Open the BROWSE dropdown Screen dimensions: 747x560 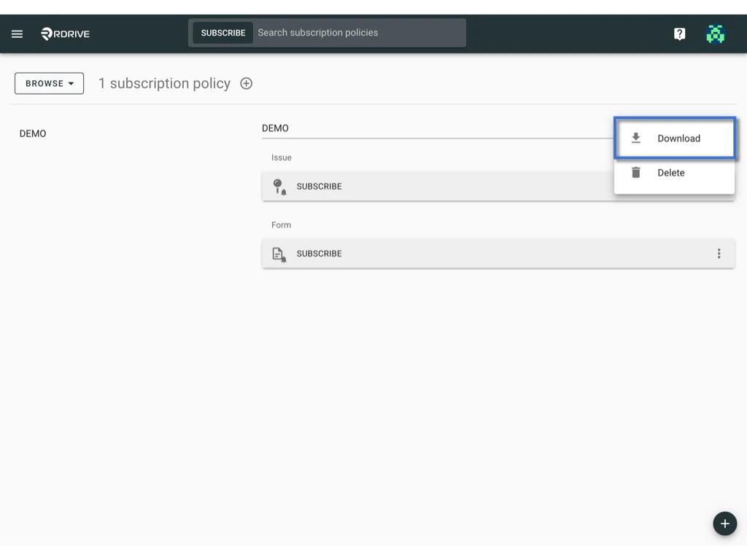click(49, 83)
